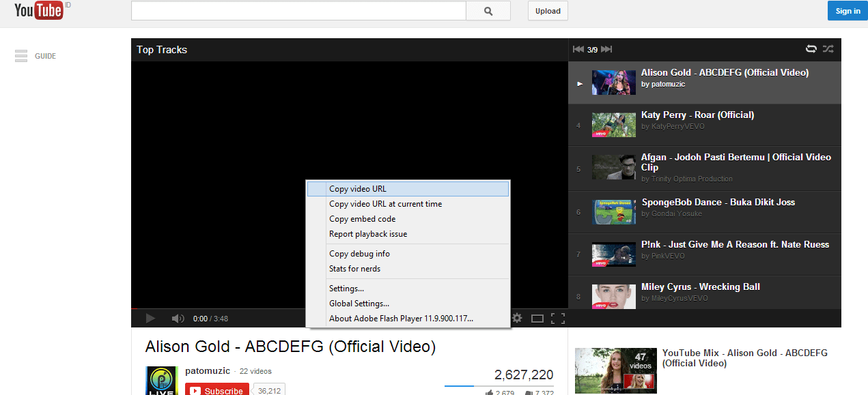The image size is (868, 395).
Task: Enter fullscreen mode in the player
Action: tap(558, 319)
